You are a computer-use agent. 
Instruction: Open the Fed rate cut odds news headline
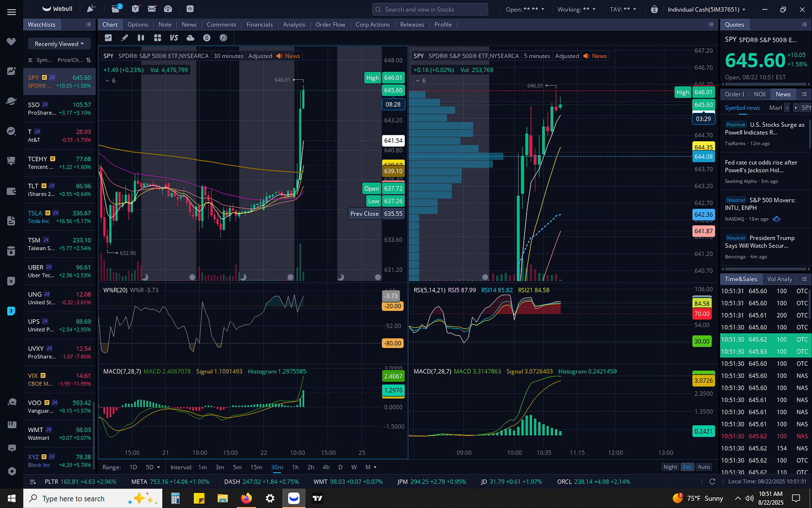point(761,166)
